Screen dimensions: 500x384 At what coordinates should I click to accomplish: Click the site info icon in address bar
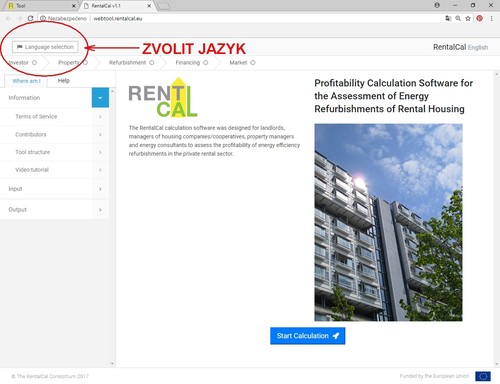[x=43, y=18]
